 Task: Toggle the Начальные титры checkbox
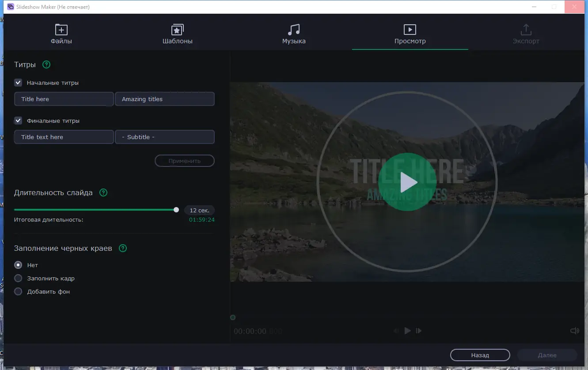coord(18,83)
